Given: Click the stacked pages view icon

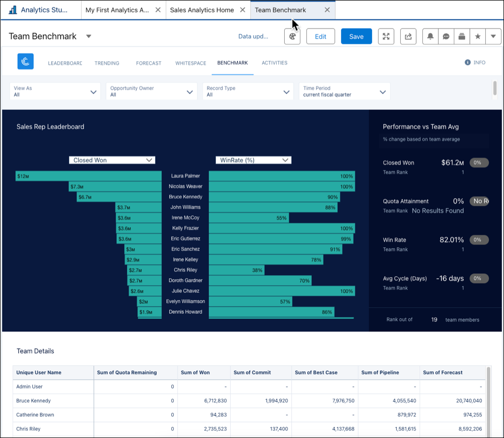Looking at the screenshot, I should coord(462,36).
